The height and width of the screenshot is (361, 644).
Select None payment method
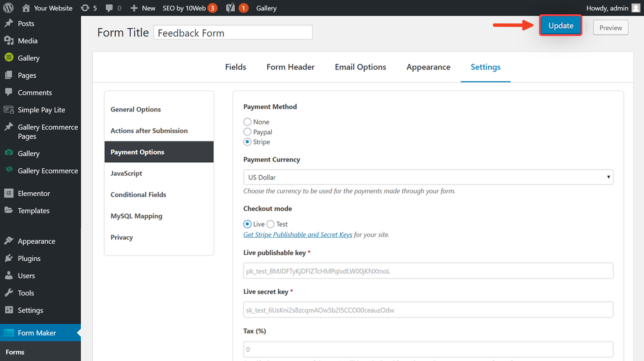click(x=247, y=122)
